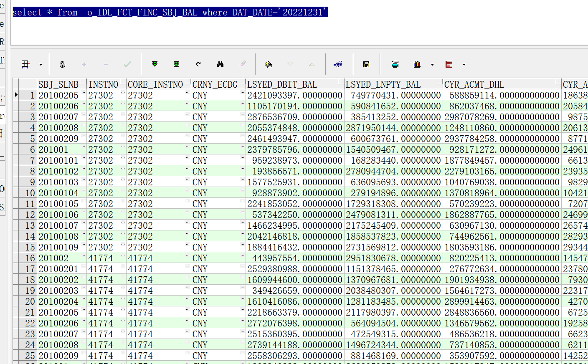Select the CRNY_ECDG column header
Viewport: 588px width, 364px height.
click(218, 84)
